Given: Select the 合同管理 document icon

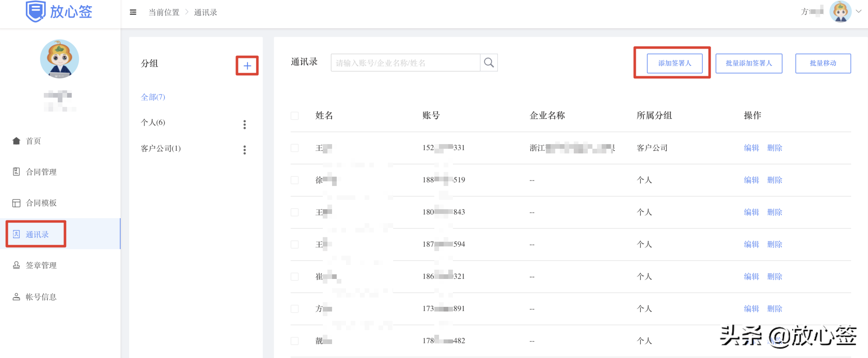Looking at the screenshot, I should coord(16,172).
